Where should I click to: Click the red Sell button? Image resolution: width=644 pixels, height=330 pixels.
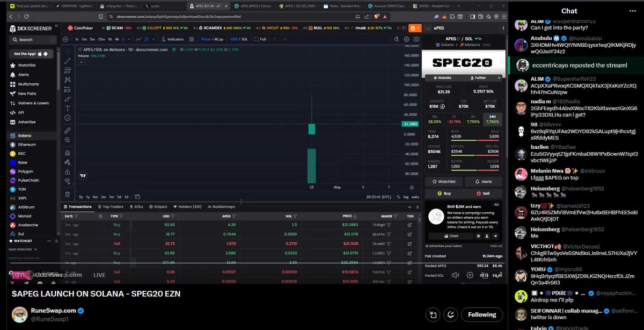coord(484,193)
